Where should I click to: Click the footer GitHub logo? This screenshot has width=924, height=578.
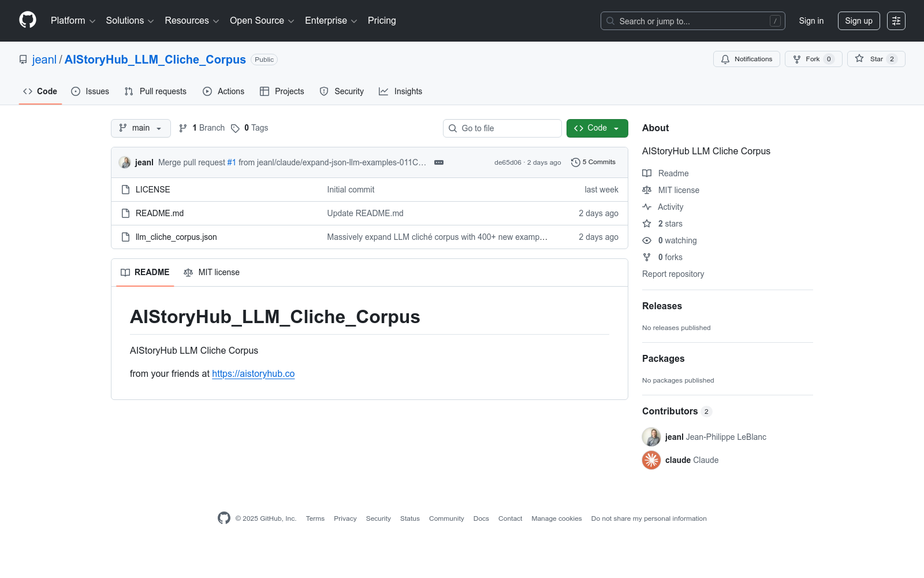pyautogui.click(x=224, y=518)
